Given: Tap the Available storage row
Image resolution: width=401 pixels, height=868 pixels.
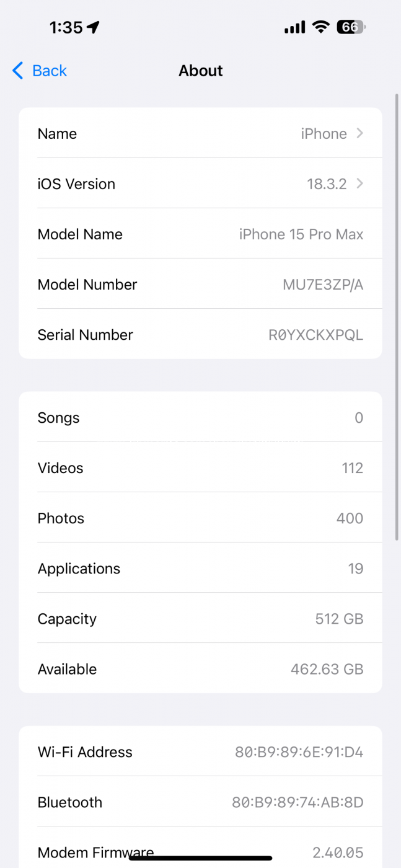Looking at the screenshot, I should [200, 669].
